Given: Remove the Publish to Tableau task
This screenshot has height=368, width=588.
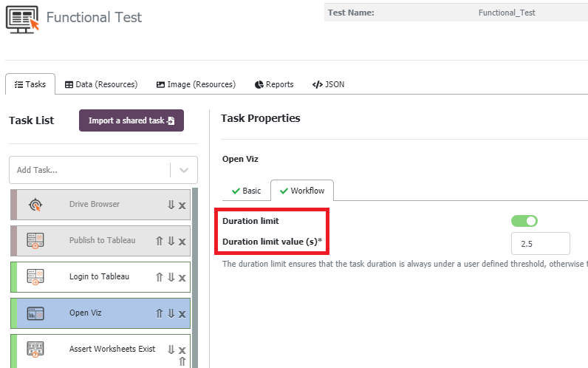Looking at the screenshot, I should [182, 241].
